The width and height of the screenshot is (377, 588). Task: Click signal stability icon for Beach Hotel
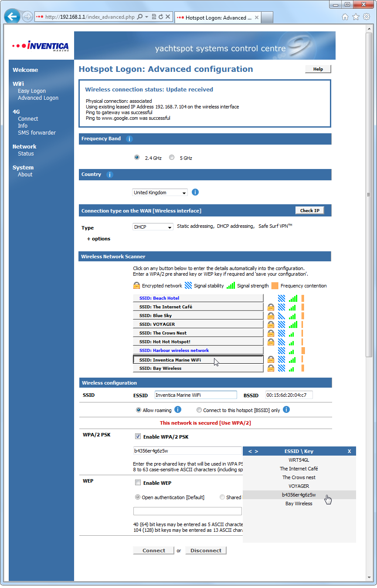282,298
